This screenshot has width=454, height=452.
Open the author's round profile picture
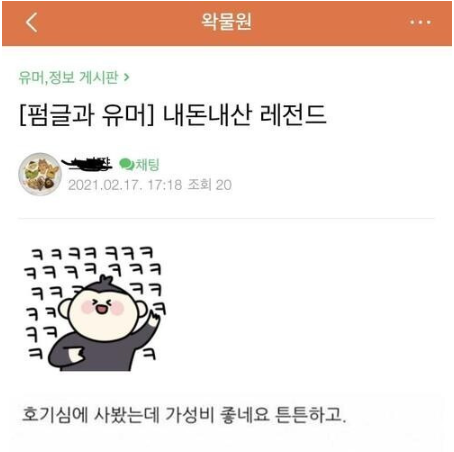(40, 174)
